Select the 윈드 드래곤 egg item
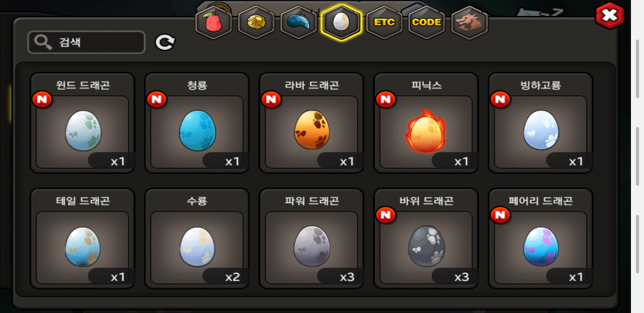 tap(83, 123)
